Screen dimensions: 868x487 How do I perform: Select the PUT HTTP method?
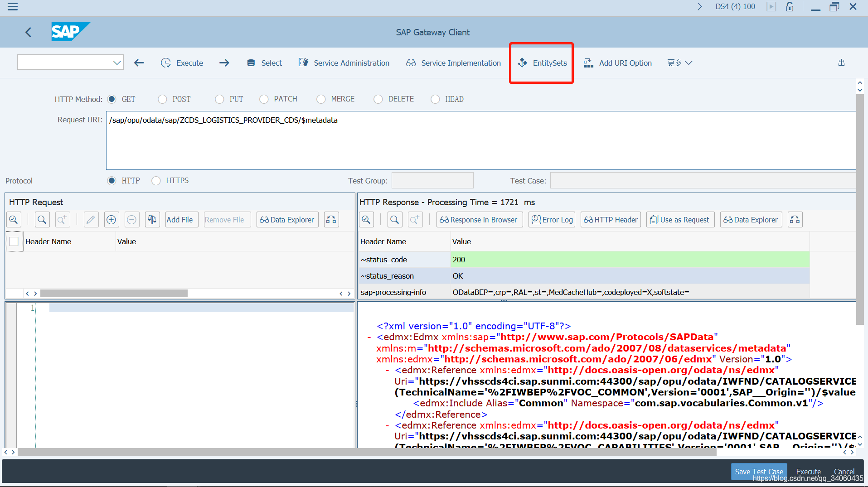[219, 99]
